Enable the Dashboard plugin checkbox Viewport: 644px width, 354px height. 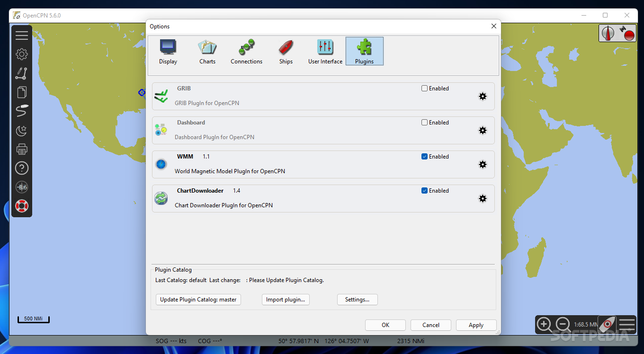pos(424,123)
